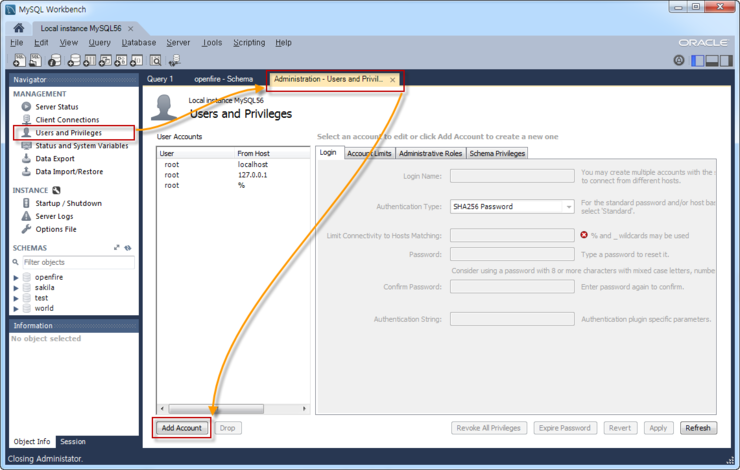The image size is (740, 470).
Task: Click the Client Connections icon
Action: pyautogui.click(x=26, y=119)
